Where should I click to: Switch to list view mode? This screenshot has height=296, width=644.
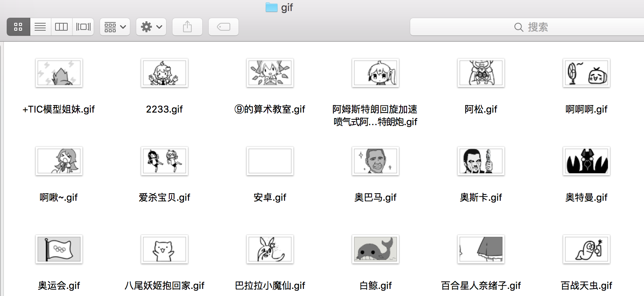pos(40,27)
